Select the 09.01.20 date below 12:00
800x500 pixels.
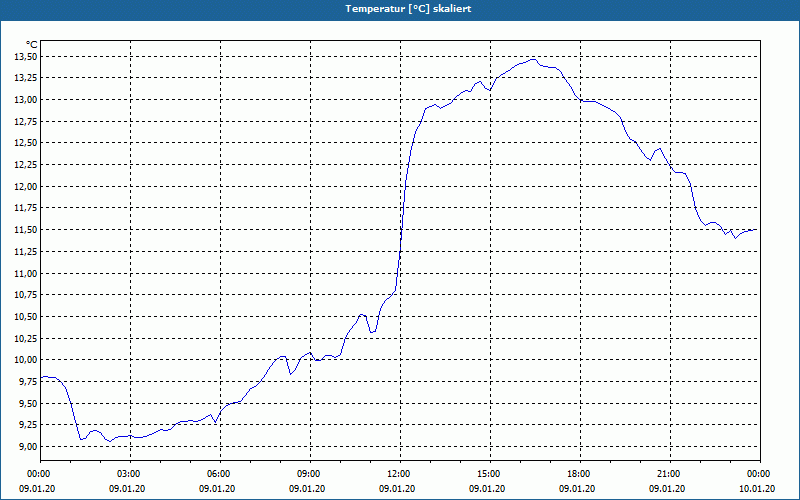pos(397,489)
